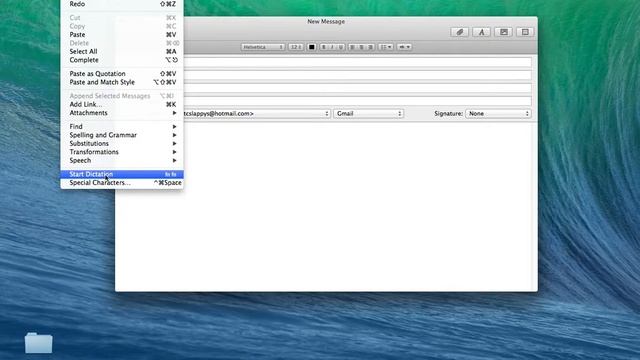Expand the Find submenu
The height and width of the screenshot is (360, 640).
122,127
